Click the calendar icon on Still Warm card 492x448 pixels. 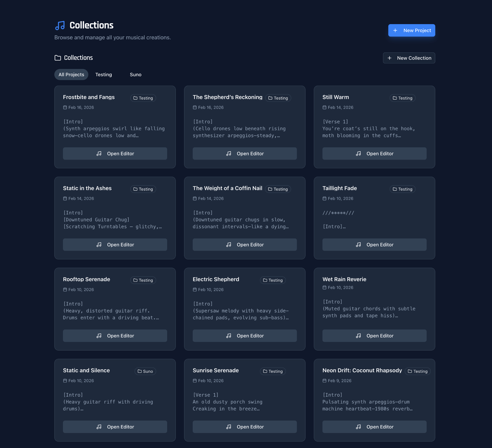tap(324, 107)
